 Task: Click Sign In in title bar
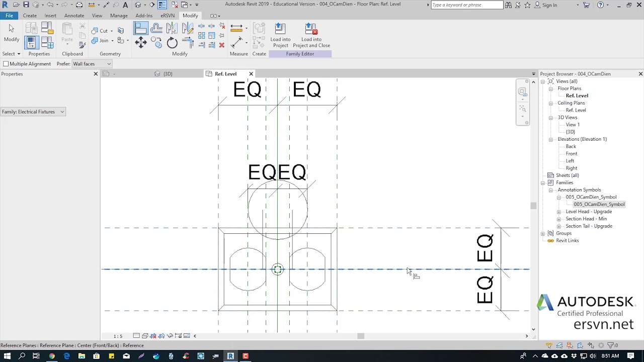tap(549, 5)
